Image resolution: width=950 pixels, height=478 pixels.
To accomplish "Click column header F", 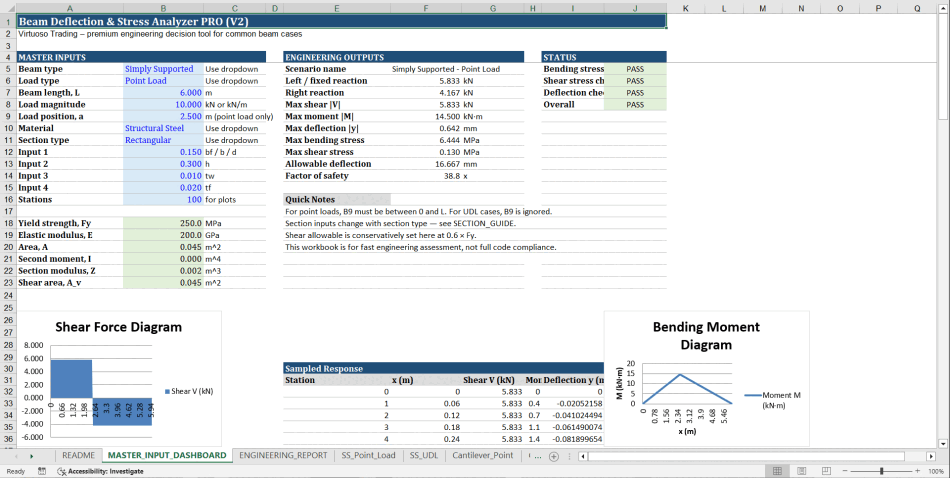I will tap(426, 8).
